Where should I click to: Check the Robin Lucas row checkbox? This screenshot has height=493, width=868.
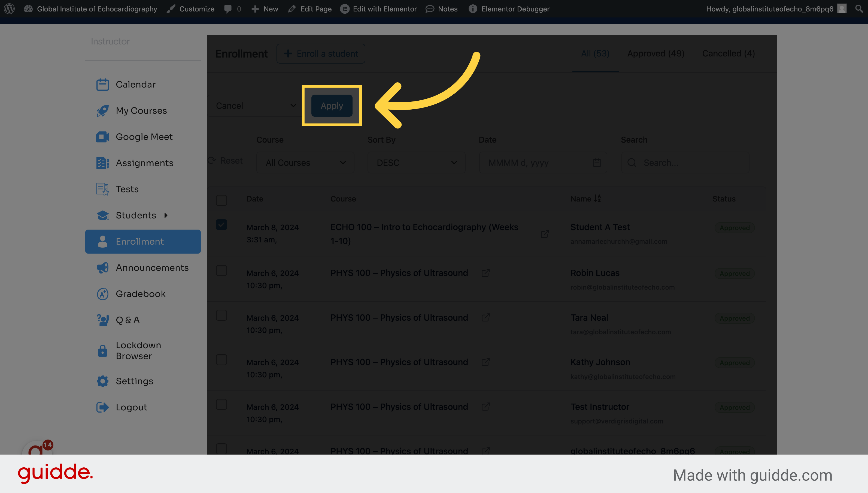[x=221, y=270]
